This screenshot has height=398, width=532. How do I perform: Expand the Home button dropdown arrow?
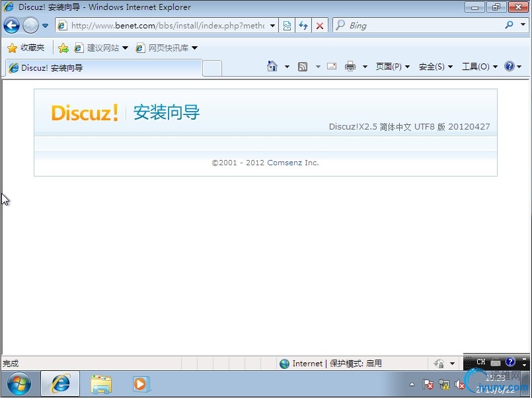pos(287,67)
